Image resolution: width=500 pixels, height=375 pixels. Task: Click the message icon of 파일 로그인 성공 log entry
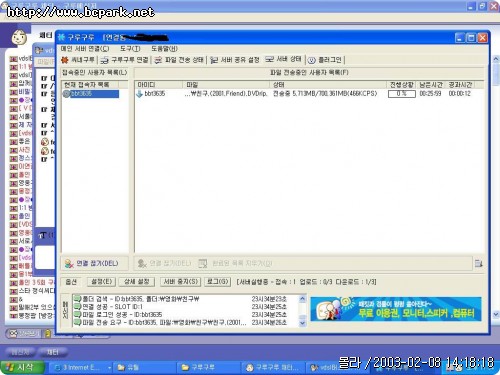(x=77, y=314)
